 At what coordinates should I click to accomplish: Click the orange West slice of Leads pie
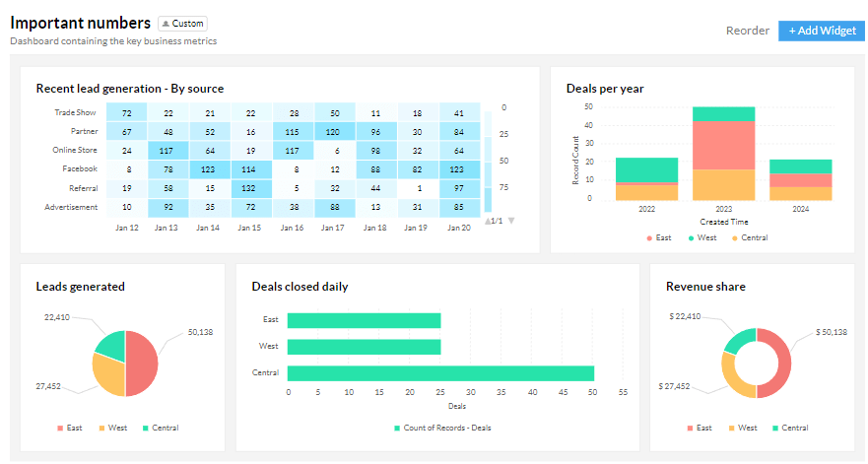(109, 376)
